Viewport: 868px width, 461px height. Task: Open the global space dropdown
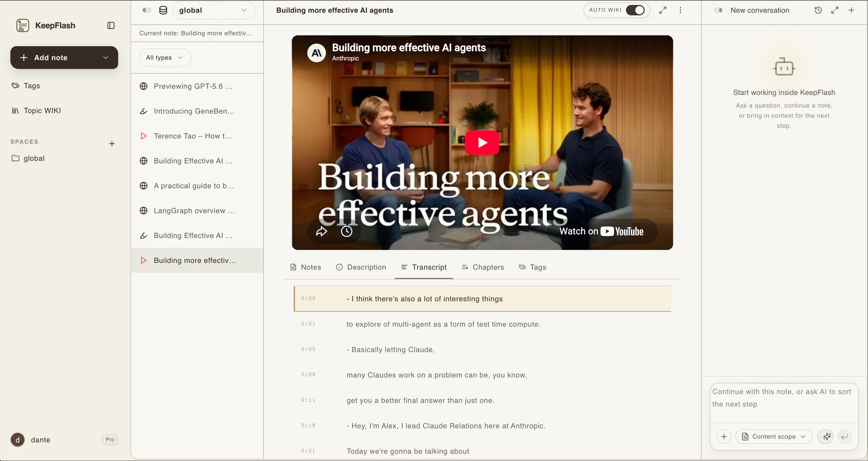tap(213, 10)
